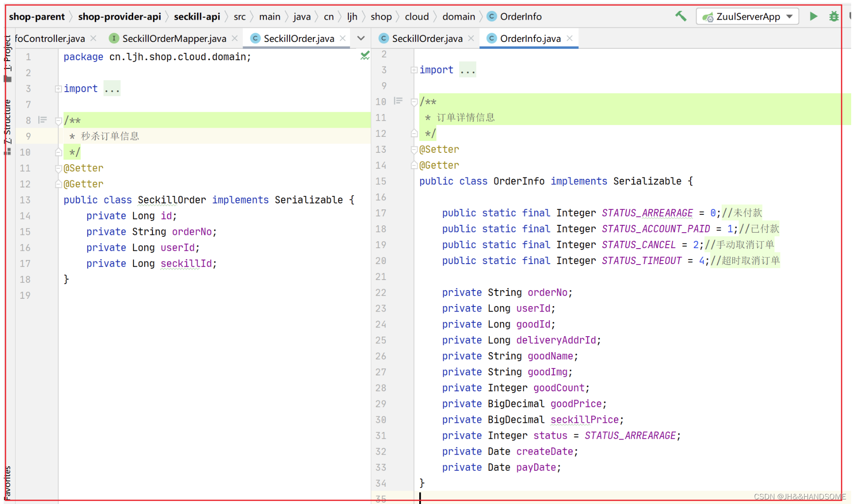Click the ellipsis of folded imports in left editor

(112, 88)
